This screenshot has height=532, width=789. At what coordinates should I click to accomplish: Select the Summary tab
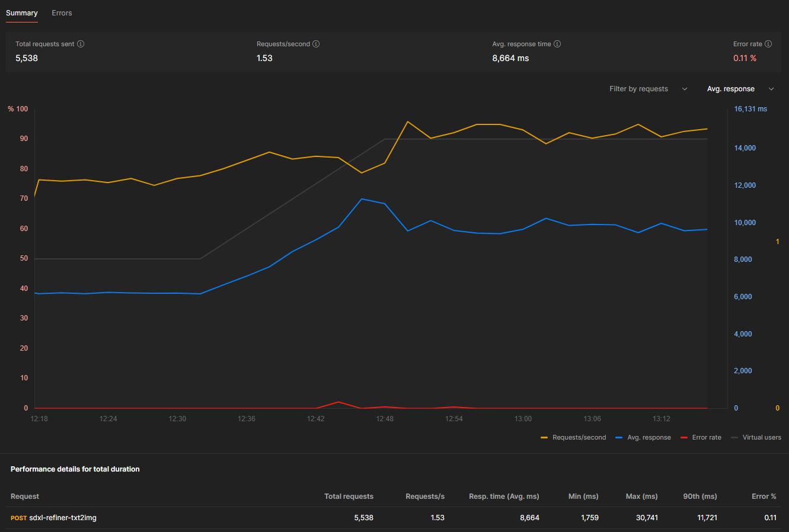coord(22,13)
